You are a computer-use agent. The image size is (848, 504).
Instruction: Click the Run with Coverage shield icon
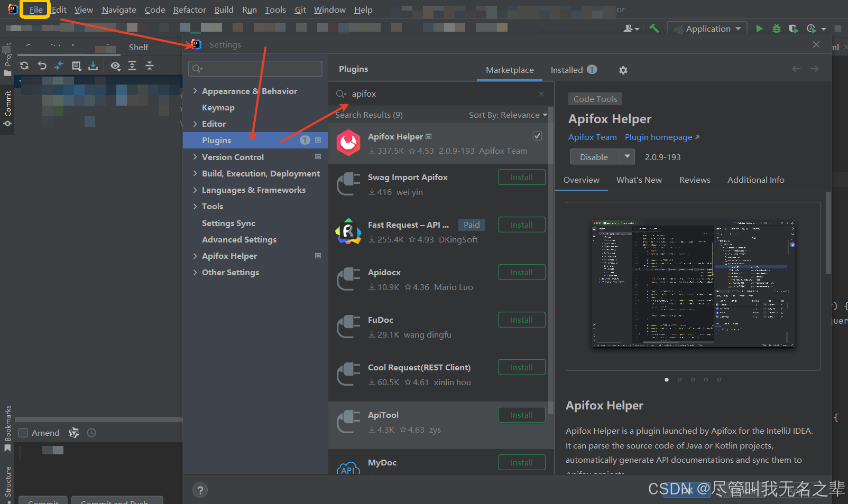(793, 29)
